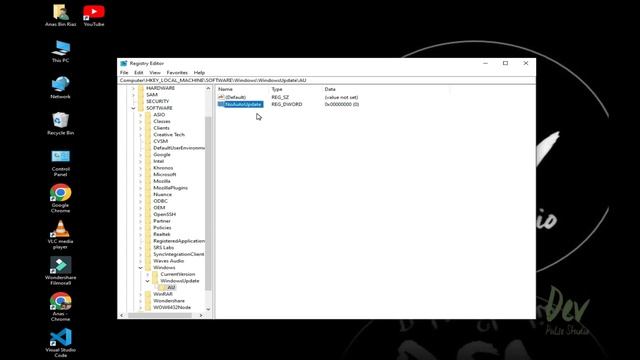Expand the Google key
Screen dimensions: 640x360
tap(140, 155)
